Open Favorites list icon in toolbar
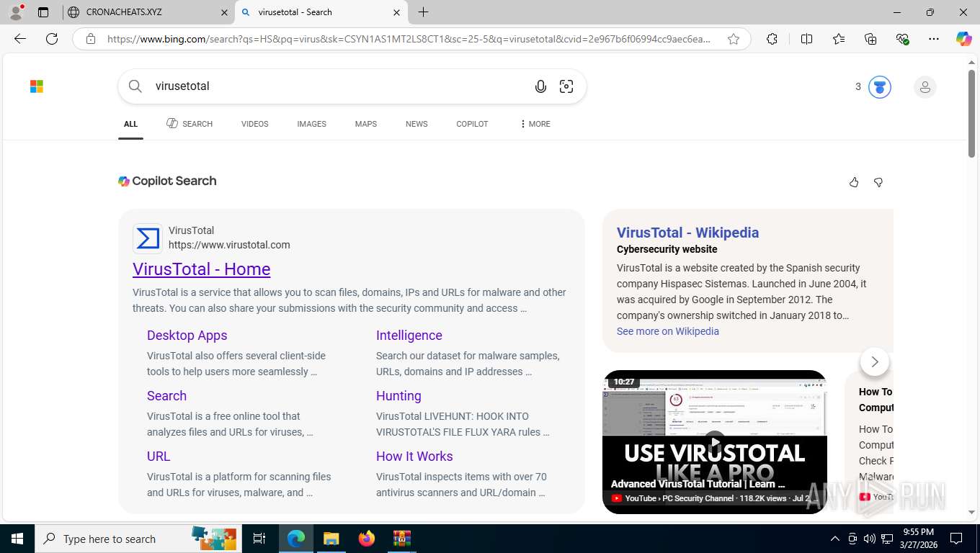Viewport: 980px width, 553px height. click(x=839, y=39)
